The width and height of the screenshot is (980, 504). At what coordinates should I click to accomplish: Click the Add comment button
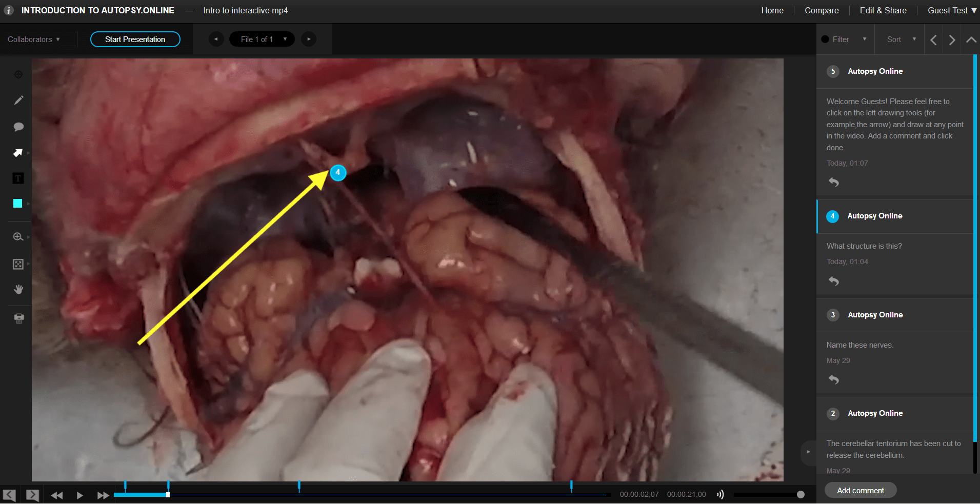pyautogui.click(x=861, y=491)
